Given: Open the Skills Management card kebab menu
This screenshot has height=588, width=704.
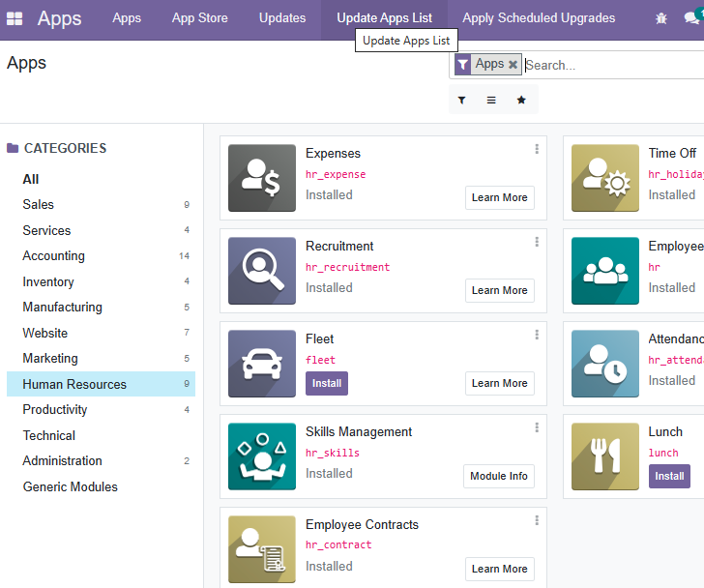Looking at the screenshot, I should click(x=537, y=427).
